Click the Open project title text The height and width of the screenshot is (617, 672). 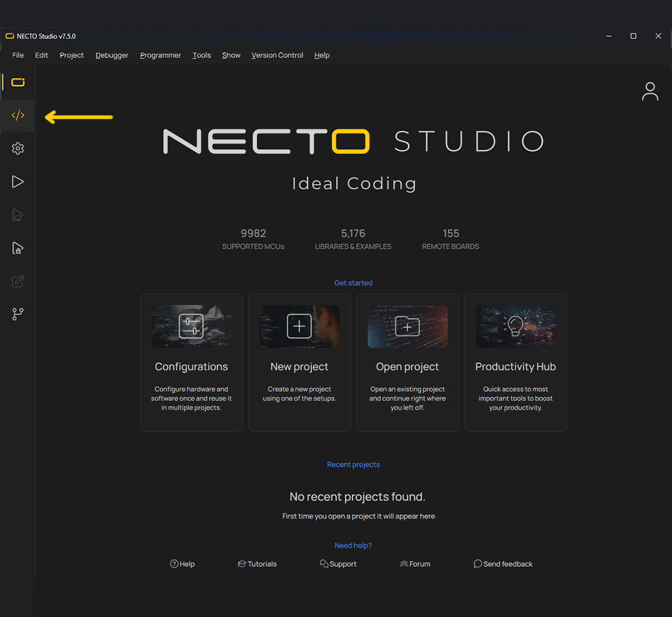[407, 367]
